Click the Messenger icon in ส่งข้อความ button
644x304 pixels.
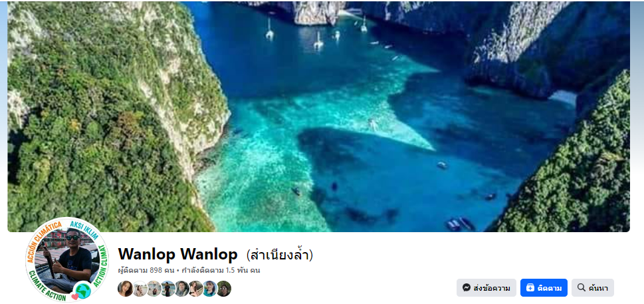point(466,287)
